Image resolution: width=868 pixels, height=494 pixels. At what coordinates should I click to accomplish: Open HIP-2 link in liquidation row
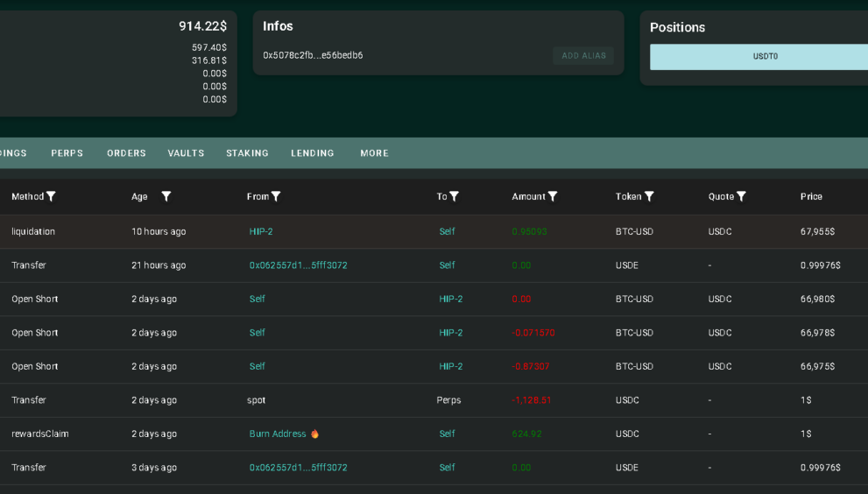tap(261, 232)
